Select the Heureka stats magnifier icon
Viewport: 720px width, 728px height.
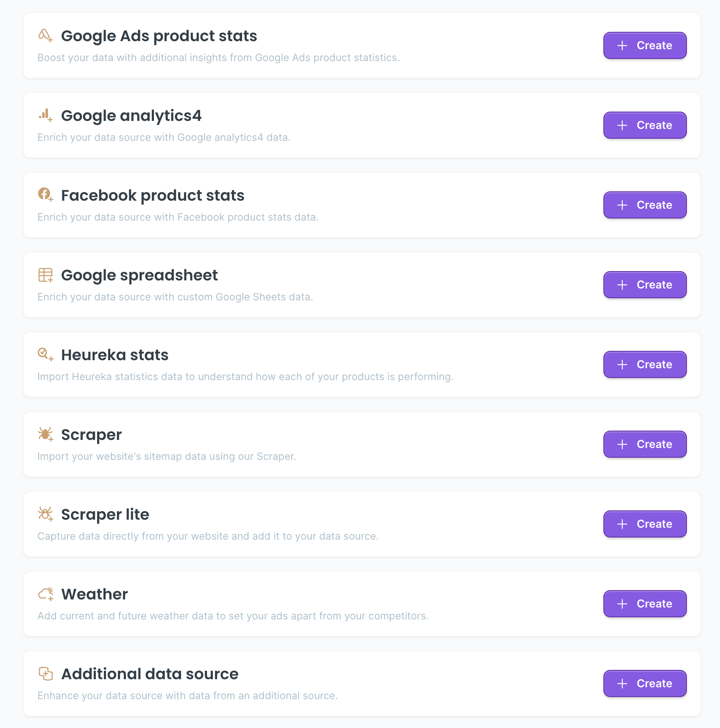(45, 355)
